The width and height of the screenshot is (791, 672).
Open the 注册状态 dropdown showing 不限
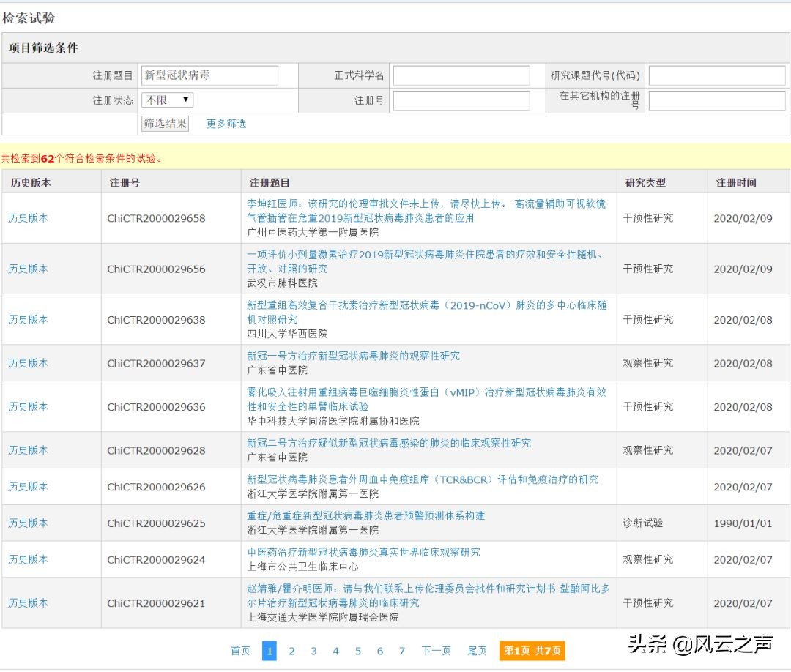tap(166, 100)
